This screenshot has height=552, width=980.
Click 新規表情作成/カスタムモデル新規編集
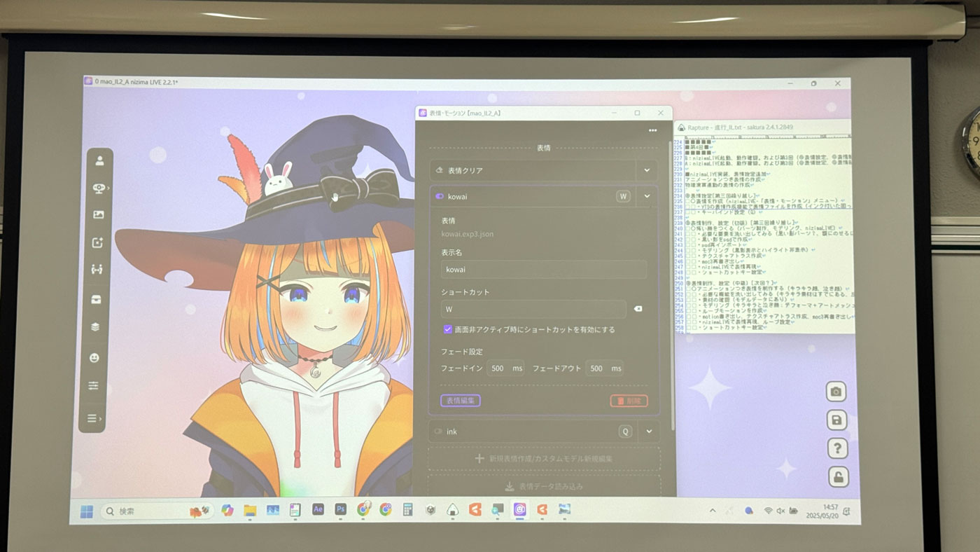pos(544,458)
